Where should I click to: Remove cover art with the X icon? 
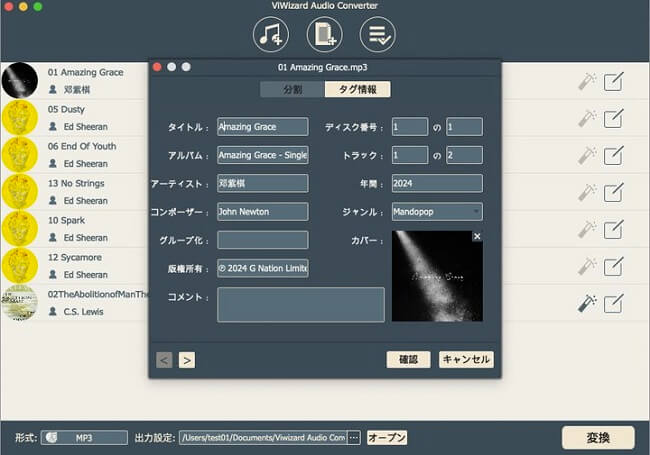[477, 236]
